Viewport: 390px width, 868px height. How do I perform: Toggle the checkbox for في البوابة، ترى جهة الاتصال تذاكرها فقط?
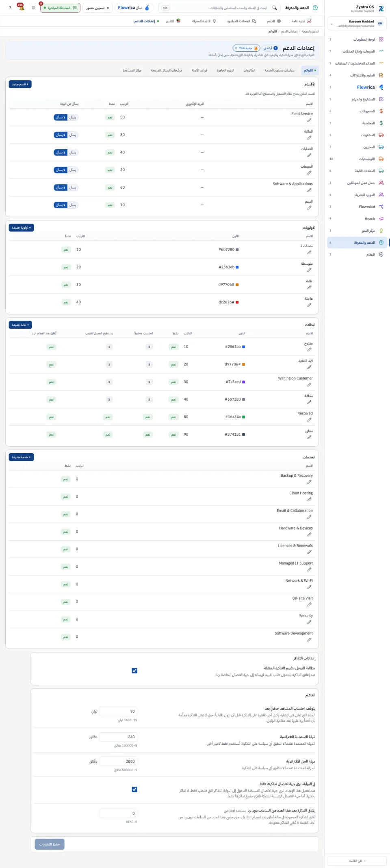point(134,789)
